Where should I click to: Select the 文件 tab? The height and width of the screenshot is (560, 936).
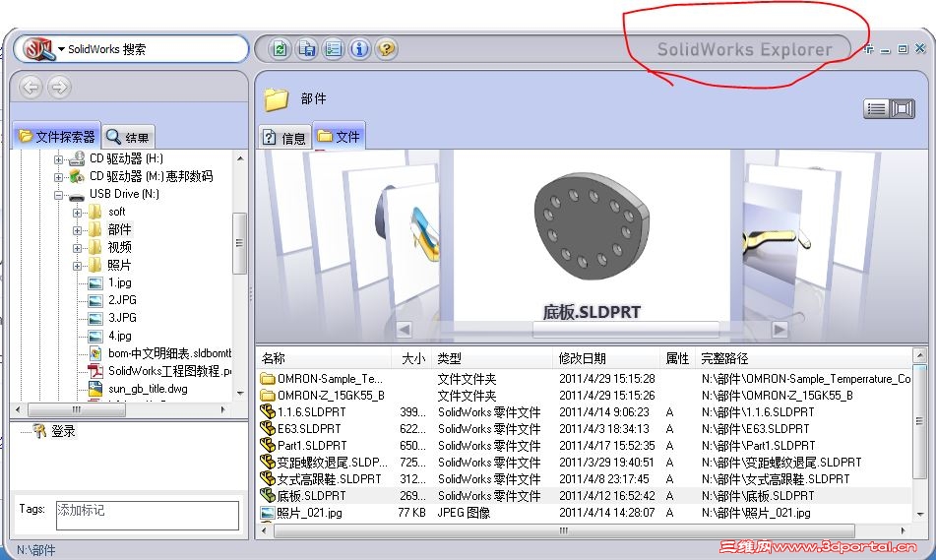[339, 137]
